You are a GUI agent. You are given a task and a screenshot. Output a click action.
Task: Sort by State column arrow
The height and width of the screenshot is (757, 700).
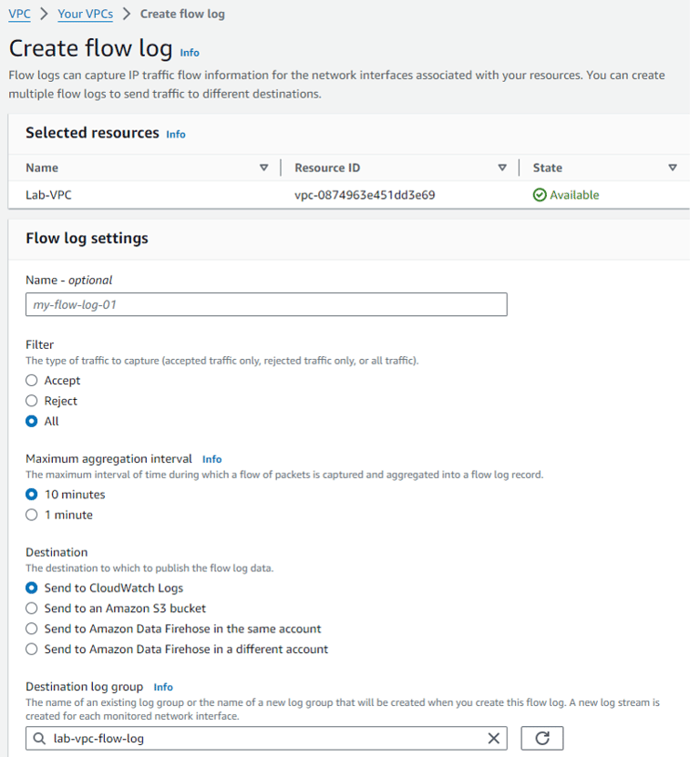673,168
